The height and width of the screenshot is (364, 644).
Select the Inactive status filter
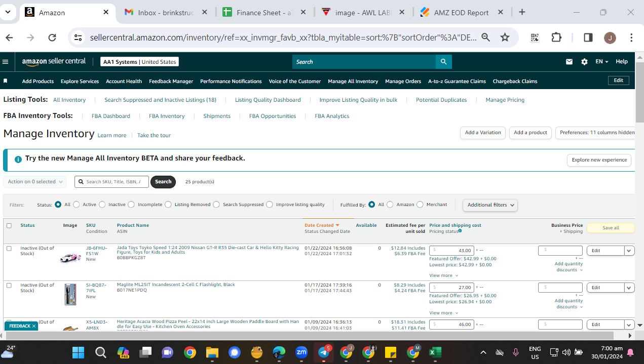[x=102, y=205]
